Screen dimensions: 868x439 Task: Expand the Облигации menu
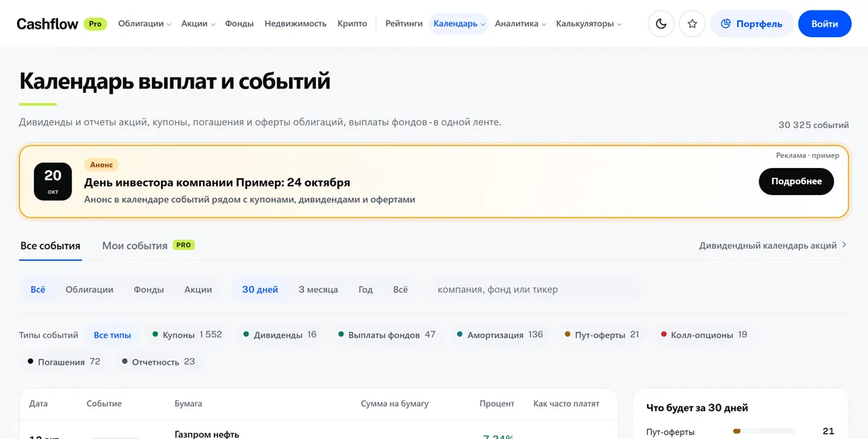point(144,24)
